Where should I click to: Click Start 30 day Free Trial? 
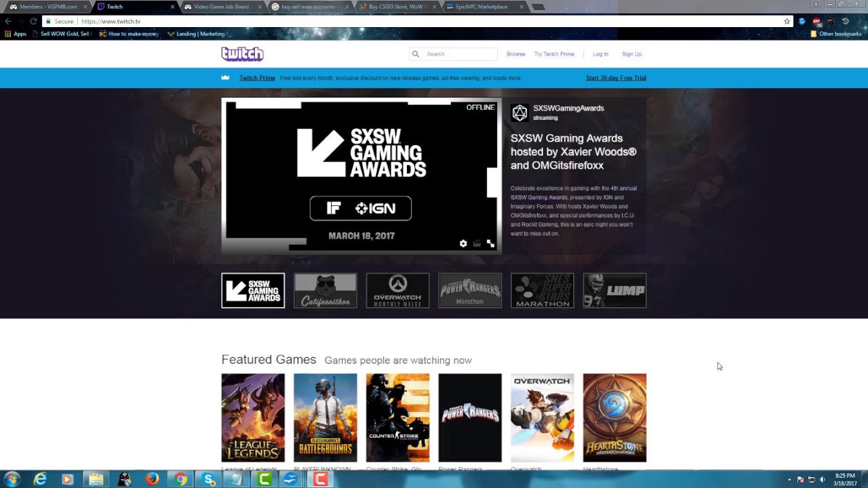click(616, 78)
